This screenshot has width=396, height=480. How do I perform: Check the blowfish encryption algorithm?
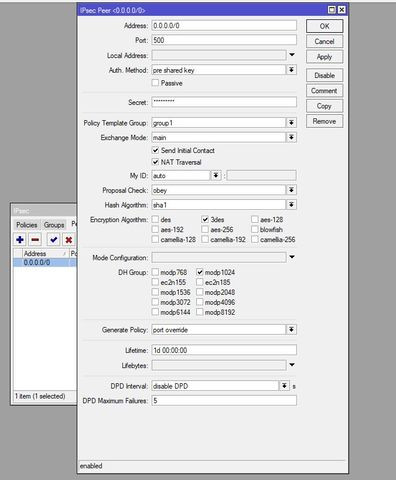255,229
